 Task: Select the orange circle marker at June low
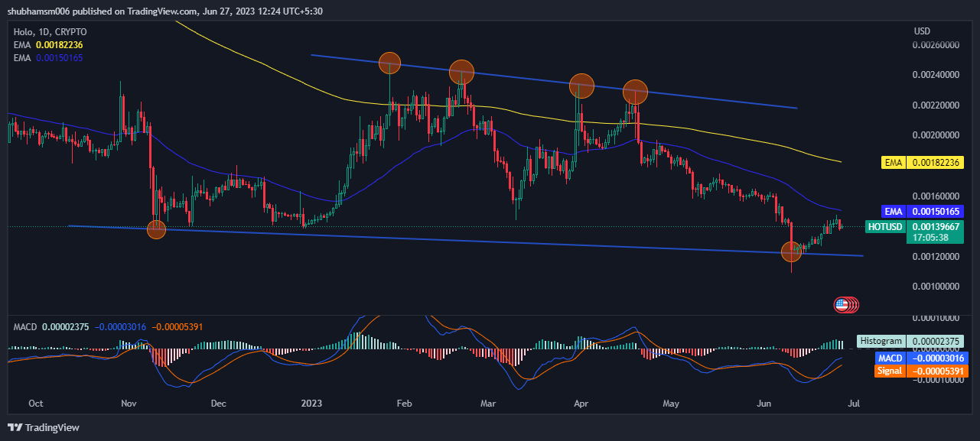792,251
